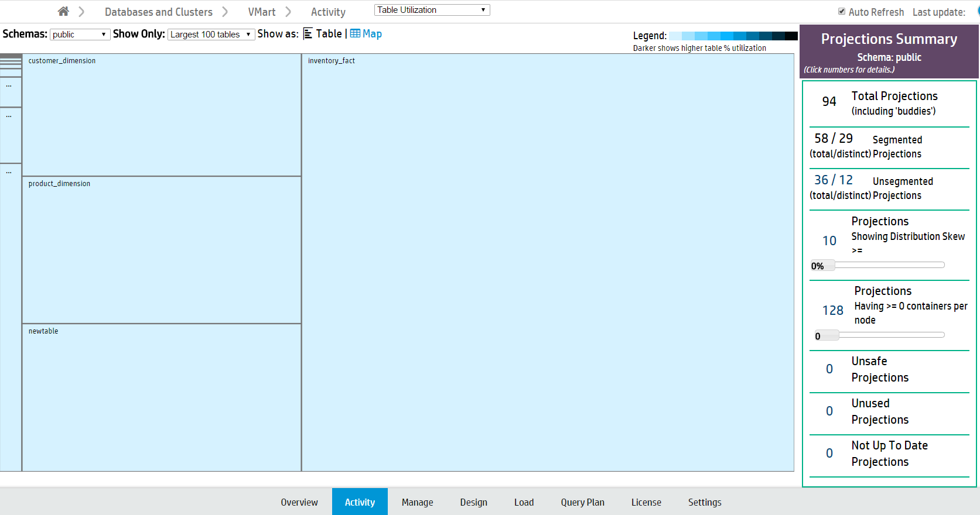Click the VMart breadcrumb link
Viewport: 980px width, 515px height.
(262, 12)
